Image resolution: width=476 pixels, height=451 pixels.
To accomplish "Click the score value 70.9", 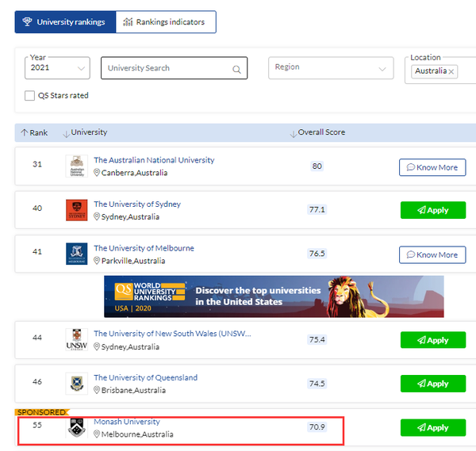I will pyautogui.click(x=317, y=427).
